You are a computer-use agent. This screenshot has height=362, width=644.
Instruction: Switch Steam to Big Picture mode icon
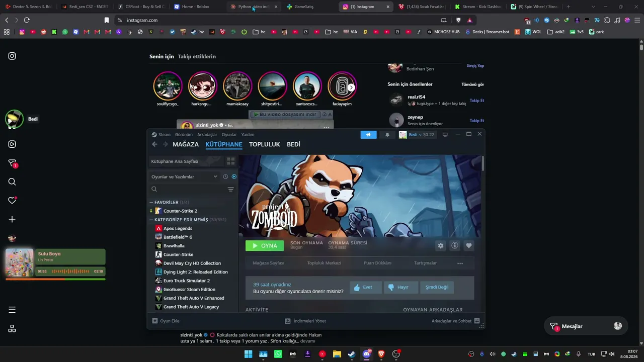click(x=445, y=135)
